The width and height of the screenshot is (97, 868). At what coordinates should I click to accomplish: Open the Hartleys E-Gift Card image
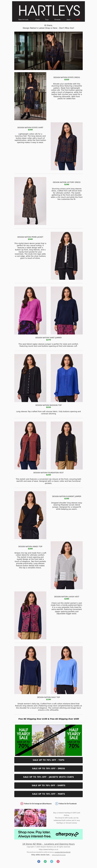pyautogui.click(x=30, y=818)
